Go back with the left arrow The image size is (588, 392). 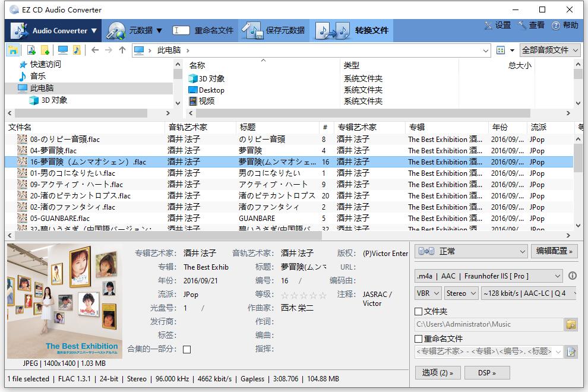[x=95, y=50]
